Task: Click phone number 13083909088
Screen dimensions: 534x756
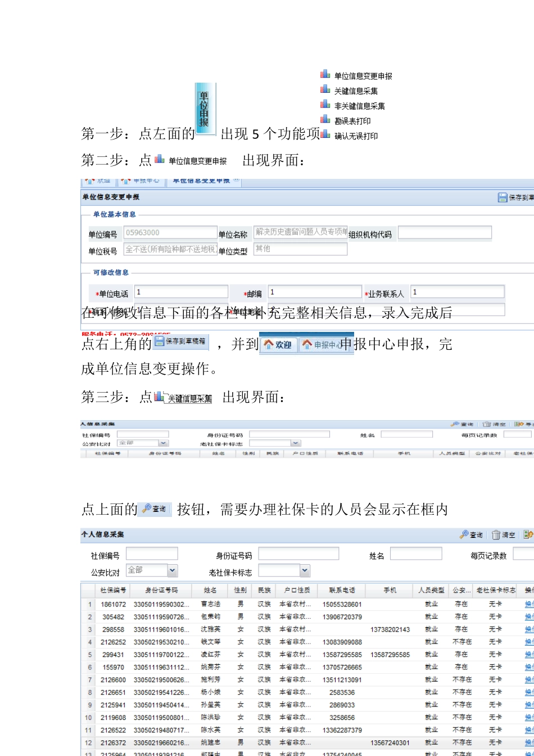Action: [x=342, y=642]
